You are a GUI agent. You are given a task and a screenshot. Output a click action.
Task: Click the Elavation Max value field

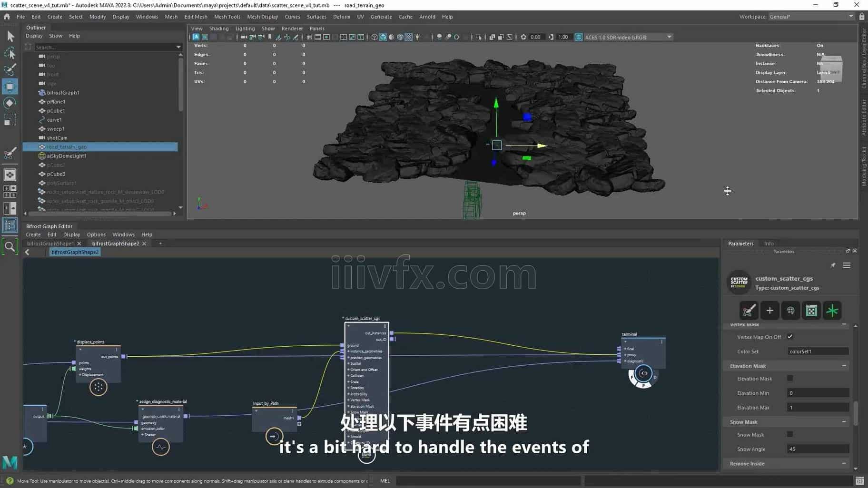point(818,408)
